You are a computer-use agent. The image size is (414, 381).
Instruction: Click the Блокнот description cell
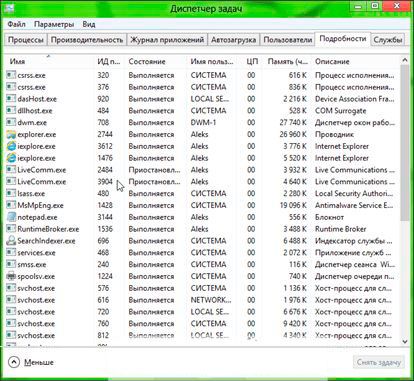point(329,217)
